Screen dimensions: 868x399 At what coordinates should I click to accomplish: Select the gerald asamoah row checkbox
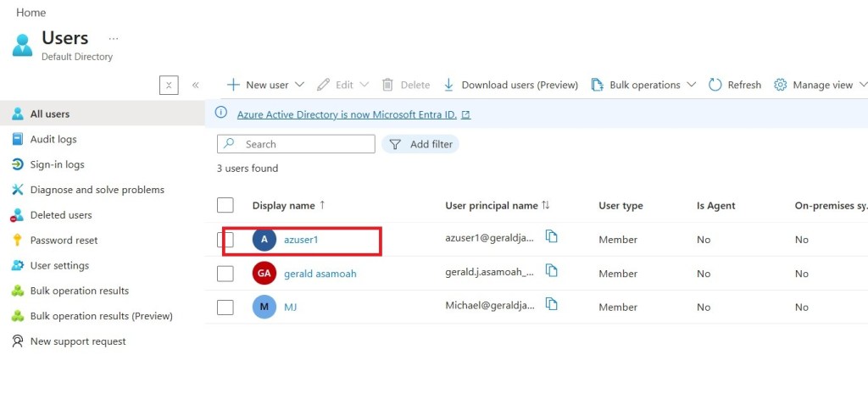[x=225, y=274]
